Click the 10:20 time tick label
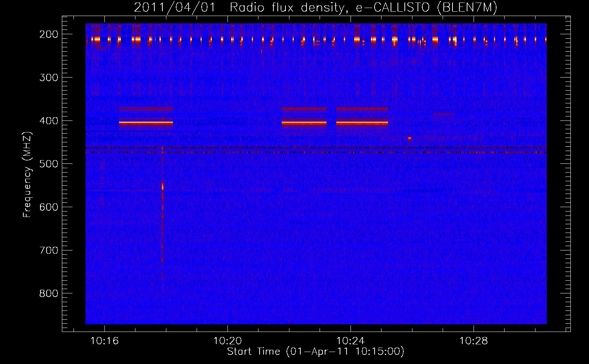 pyautogui.click(x=228, y=341)
